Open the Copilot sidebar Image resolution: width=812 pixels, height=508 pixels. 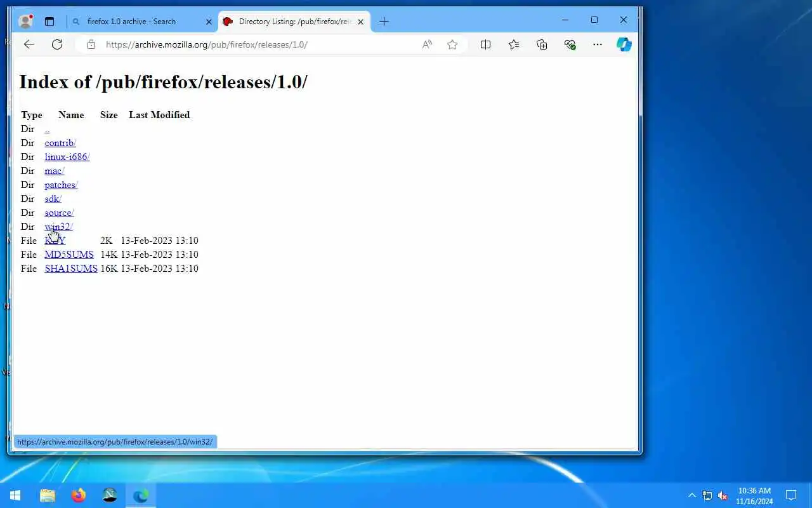click(624, 44)
